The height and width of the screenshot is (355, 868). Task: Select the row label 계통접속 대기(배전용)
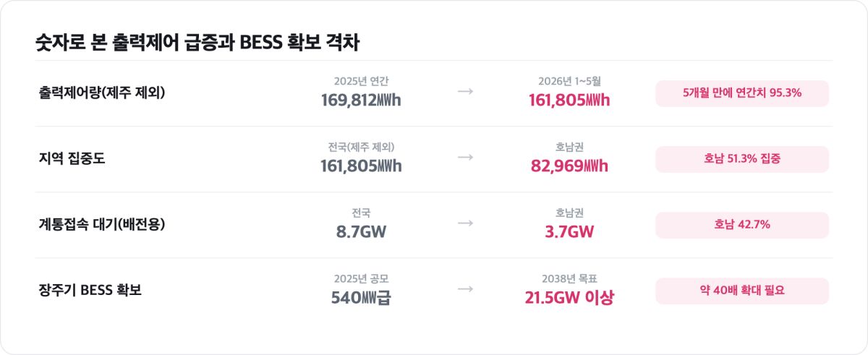102,224
